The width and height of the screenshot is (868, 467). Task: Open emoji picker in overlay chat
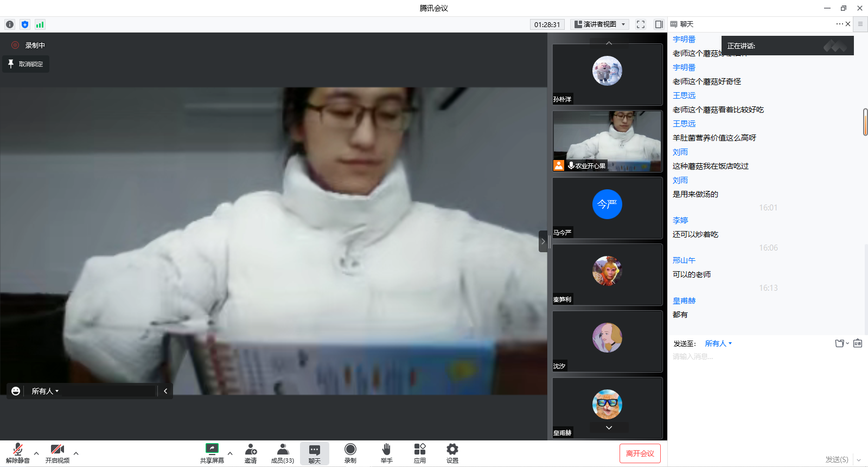click(x=16, y=391)
